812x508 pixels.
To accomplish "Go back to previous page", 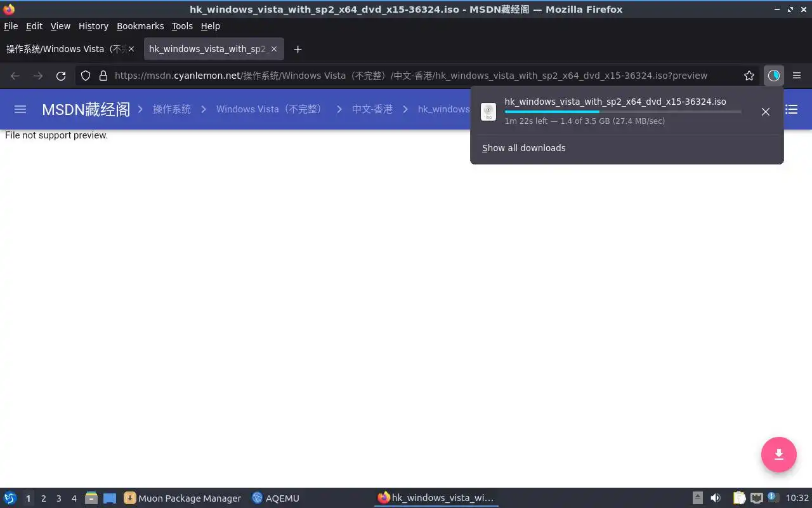I will 15,76.
